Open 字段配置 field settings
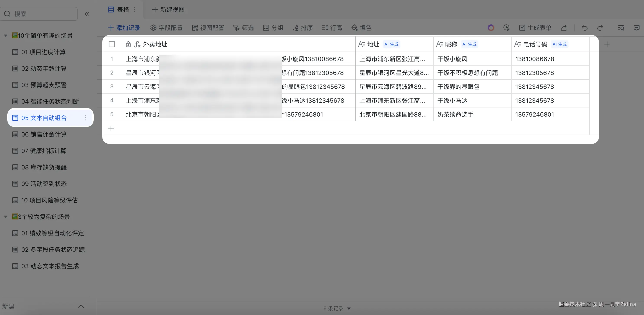The height and width of the screenshot is (315, 644). click(166, 28)
